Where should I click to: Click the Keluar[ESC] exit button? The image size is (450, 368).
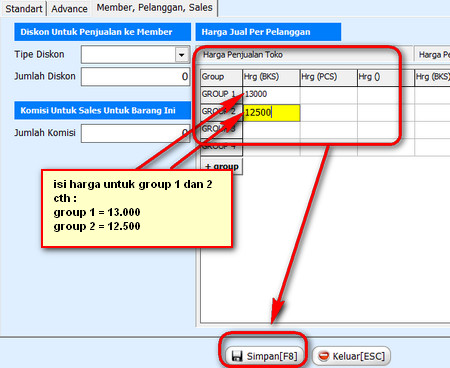coord(351,356)
